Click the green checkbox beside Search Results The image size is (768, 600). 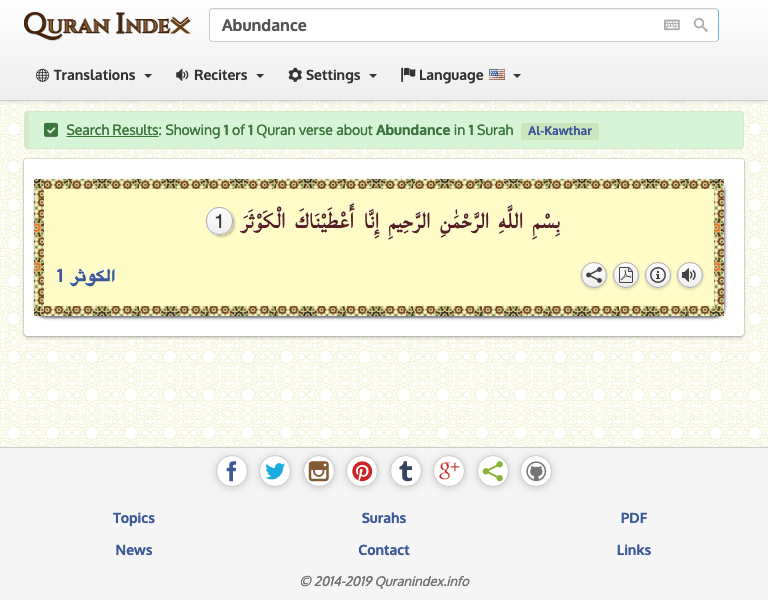tap(51, 130)
